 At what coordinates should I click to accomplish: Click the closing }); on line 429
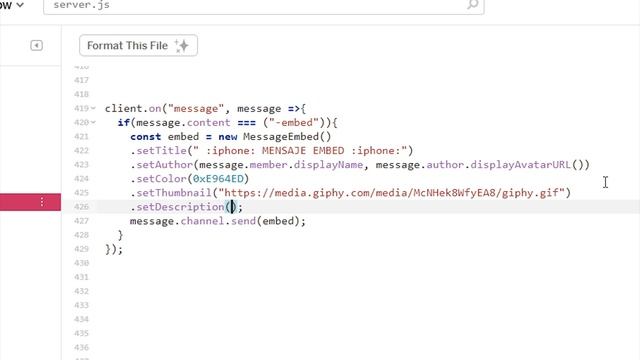tap(114, 249)
